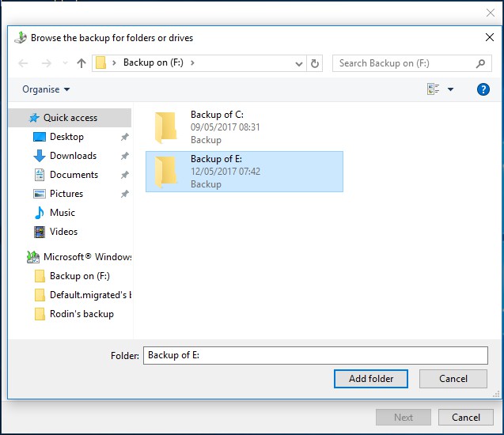Select Default.migrated's backup in tree

(83, 295)
